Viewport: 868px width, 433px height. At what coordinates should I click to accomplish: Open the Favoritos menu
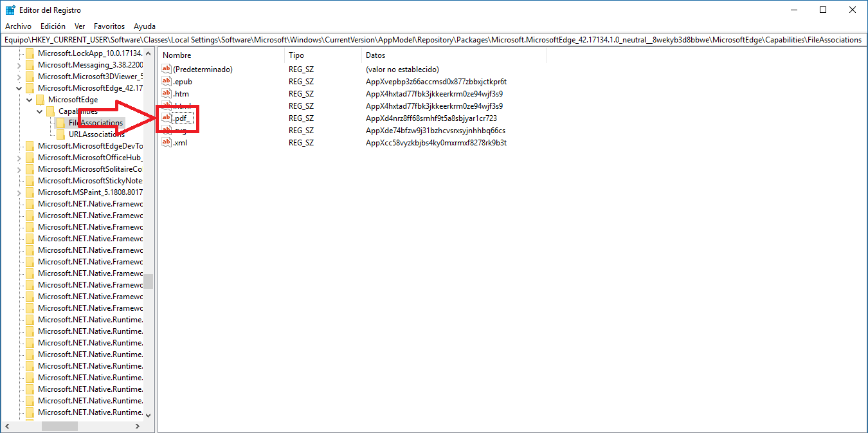pyautogui.click(x=109, y=26)
